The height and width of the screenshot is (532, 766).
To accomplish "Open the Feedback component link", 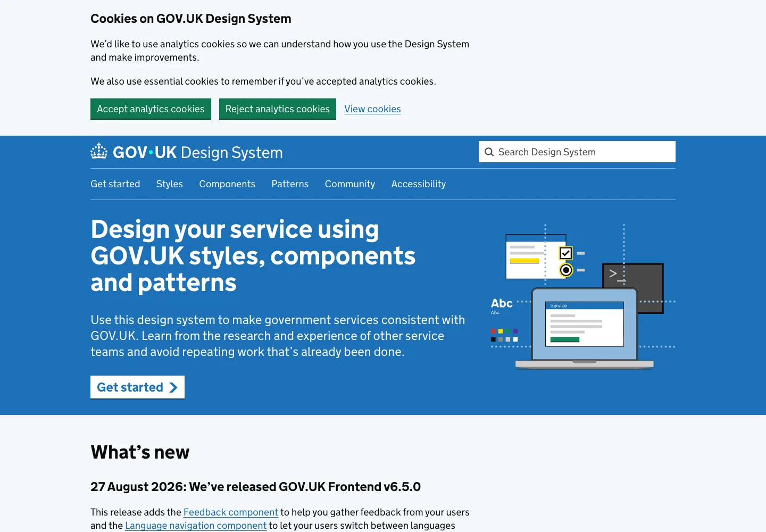I will click(x=231, y=512).
